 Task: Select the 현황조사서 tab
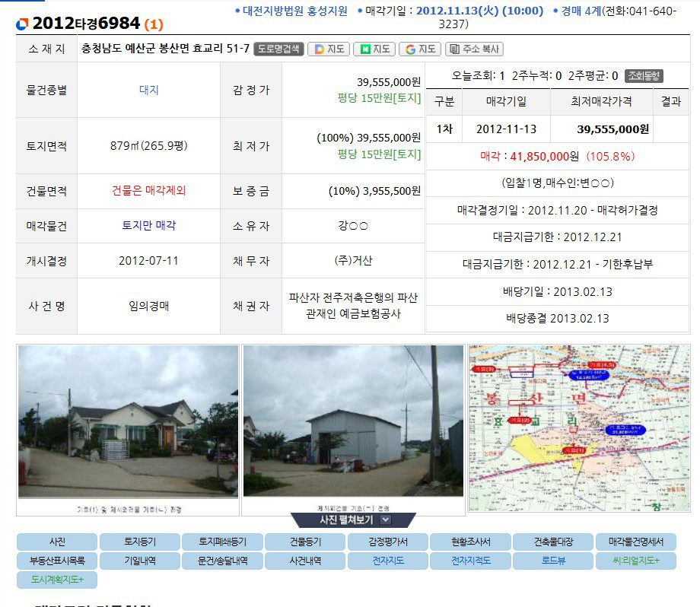pyautogui.click(x=470, y=542)
